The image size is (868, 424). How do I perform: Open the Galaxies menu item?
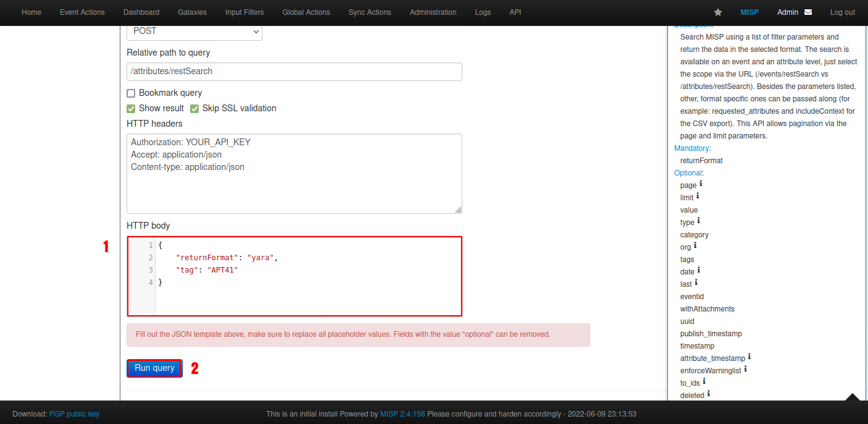point(192,12)
